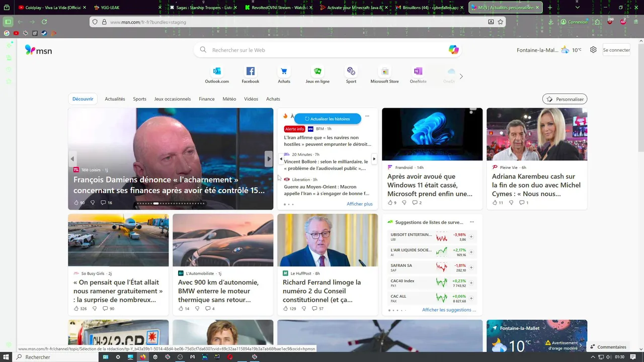This screenshot has height=362, width=644.
Task: Open MSN settings gear
Action: click(593, 50)
